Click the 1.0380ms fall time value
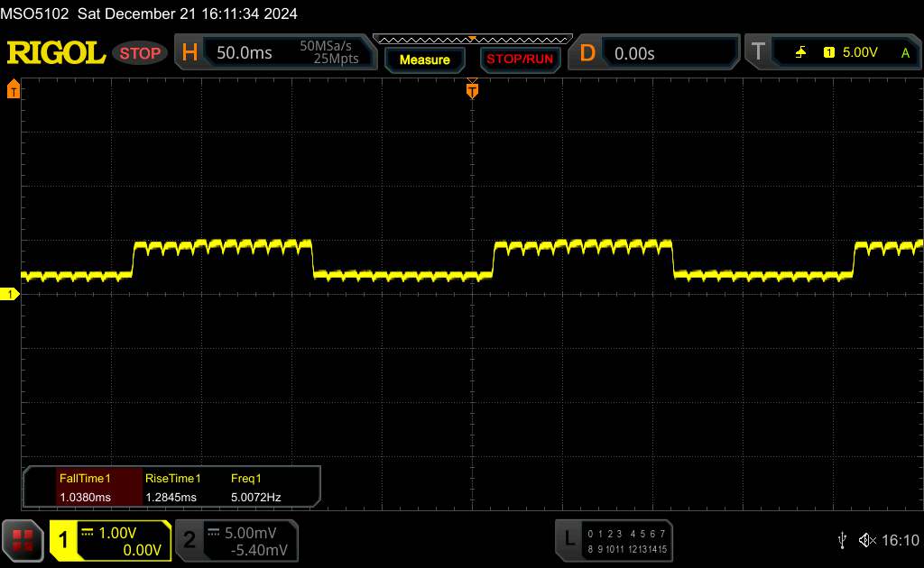Viewport: 924px width, 568px height. 85,498
